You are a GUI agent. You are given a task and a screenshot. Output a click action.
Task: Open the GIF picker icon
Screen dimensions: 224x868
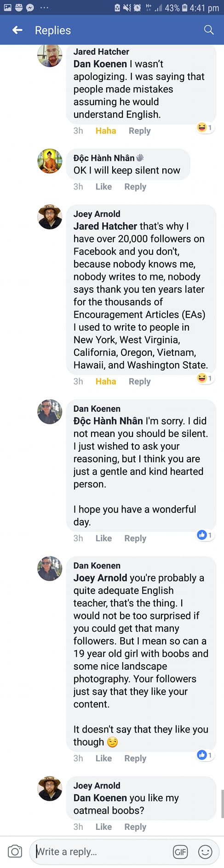[x=180, y=852]
